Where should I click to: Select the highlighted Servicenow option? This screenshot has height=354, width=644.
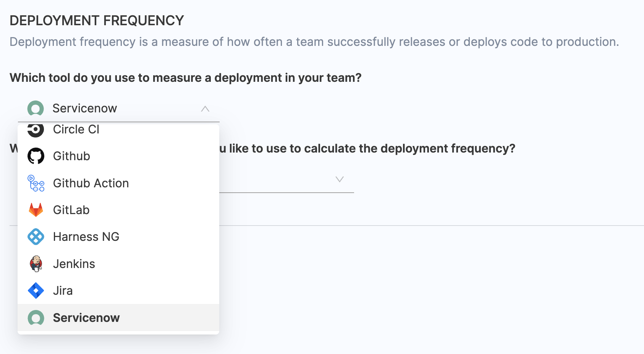(86, 318)
